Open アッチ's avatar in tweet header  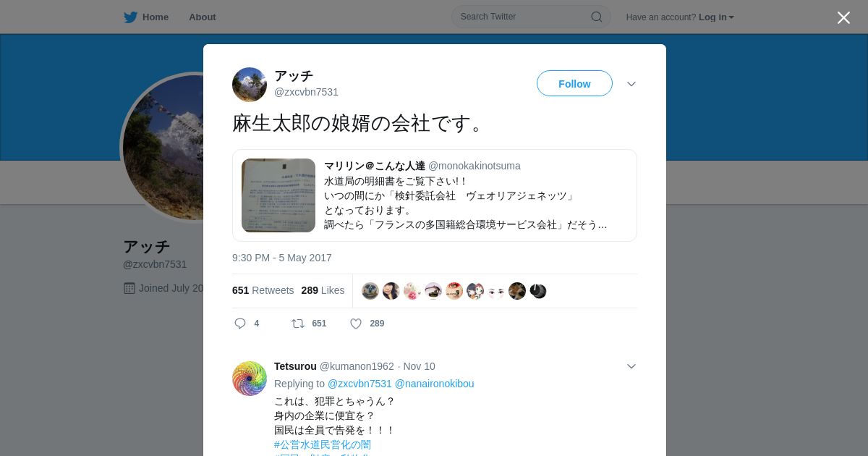[250, 85]
